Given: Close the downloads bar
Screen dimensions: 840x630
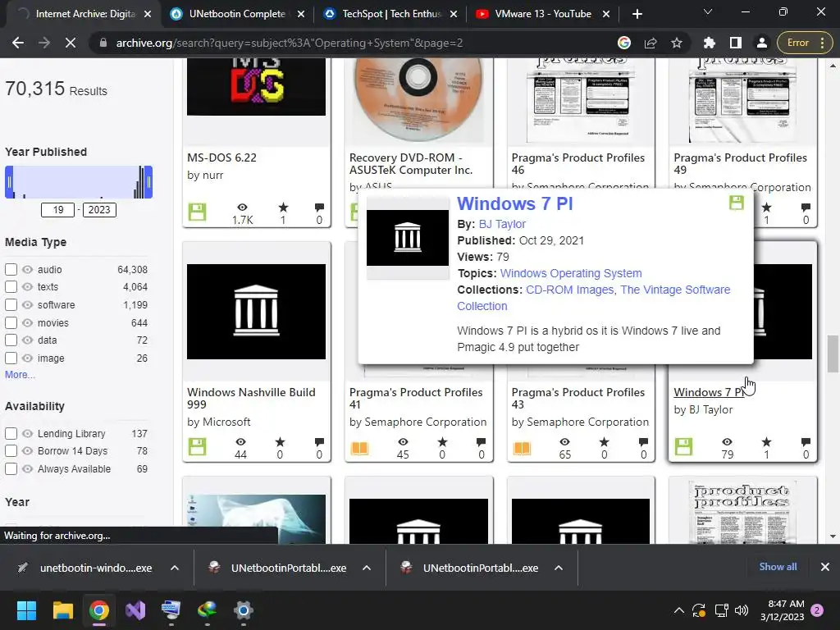Looking at the screenshot, I should click(x=825, y=567).
